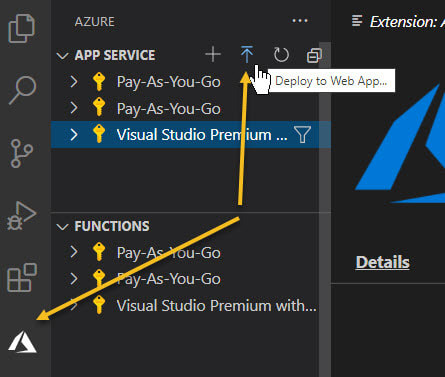
Task: Click the APP SERVICE section header text
Action: pyautogui.click(x=115, y=55)
